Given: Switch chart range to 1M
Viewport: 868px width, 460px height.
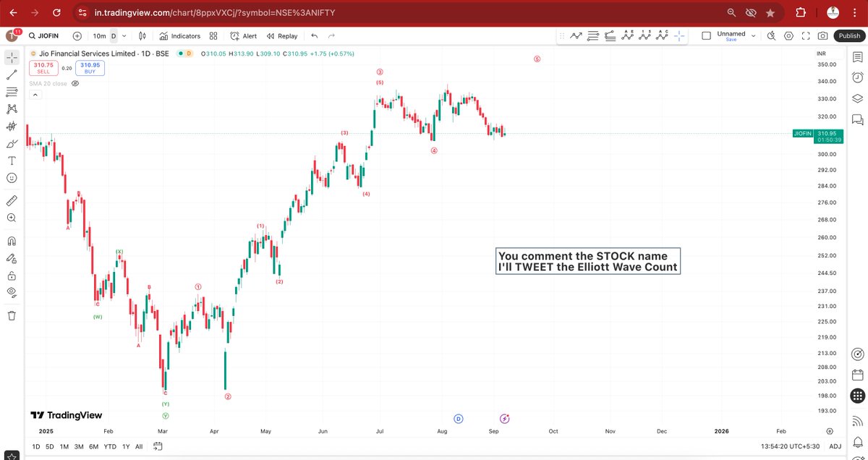Looking at the screenshot, I should pyautogui.click(x=65, y=446).
